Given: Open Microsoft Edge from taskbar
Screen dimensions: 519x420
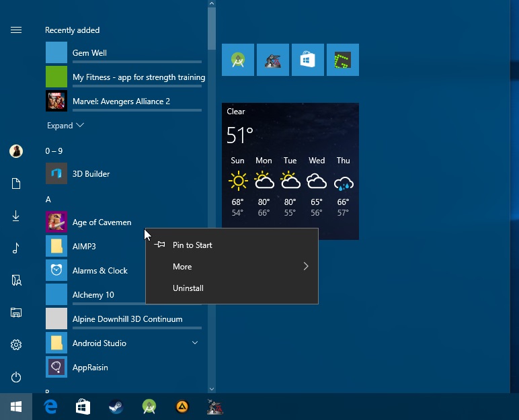Looking at the screenshot, I should [50, 407].
